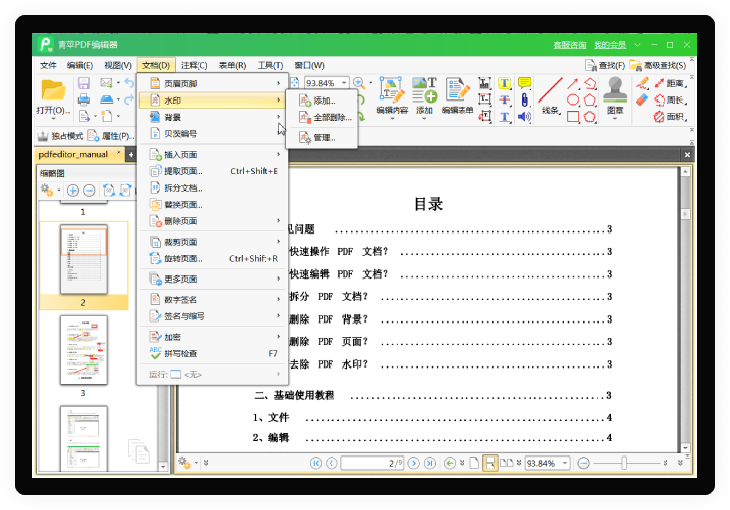Open bottom zoom 93.84% dropdown

click(565, 463)
